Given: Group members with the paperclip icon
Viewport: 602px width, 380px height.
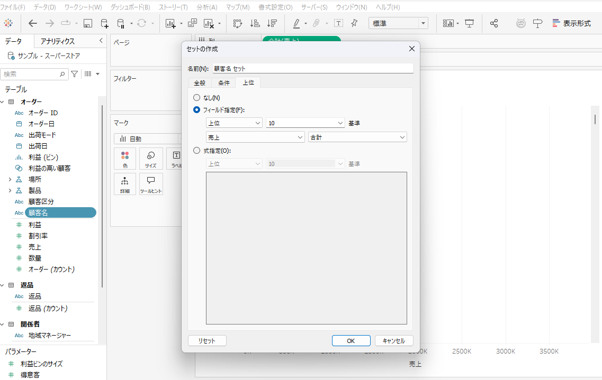Looking at the screenshot, I should coord(316,23).
